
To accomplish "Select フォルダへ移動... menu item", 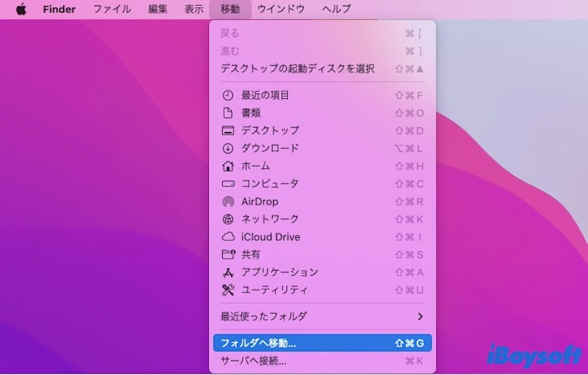I will [x=322, y=343].
